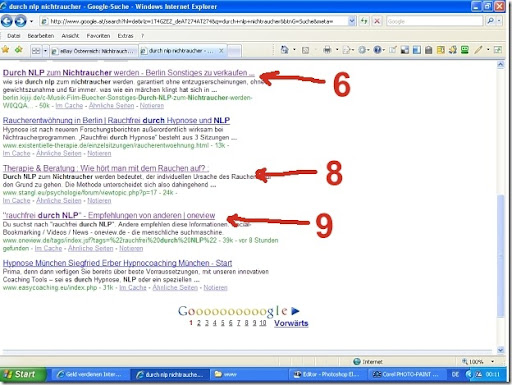Open the Favoriten menu
The height and width of the screenshot is (385, 512).
coord(98,36)
